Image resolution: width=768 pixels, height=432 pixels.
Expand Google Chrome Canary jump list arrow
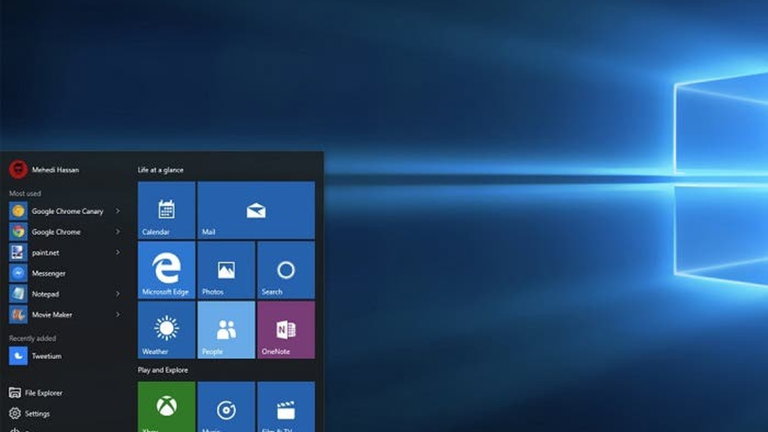(x=118, y=211)
